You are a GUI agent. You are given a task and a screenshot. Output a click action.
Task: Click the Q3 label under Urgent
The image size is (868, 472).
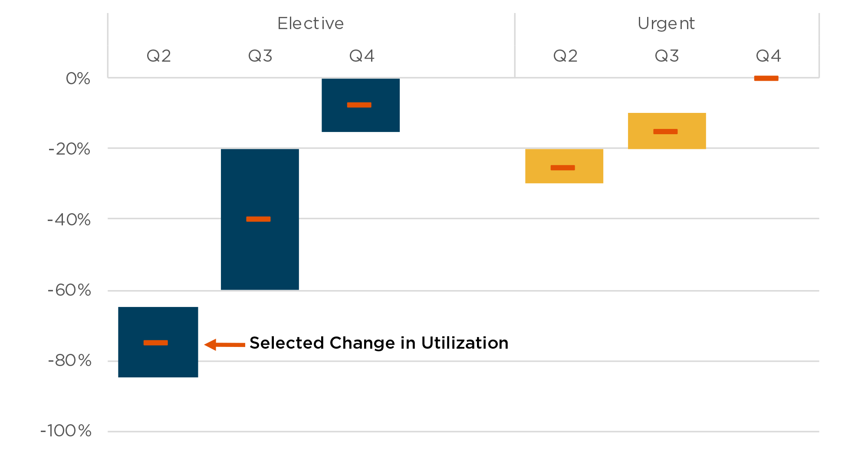coord(667,56)
